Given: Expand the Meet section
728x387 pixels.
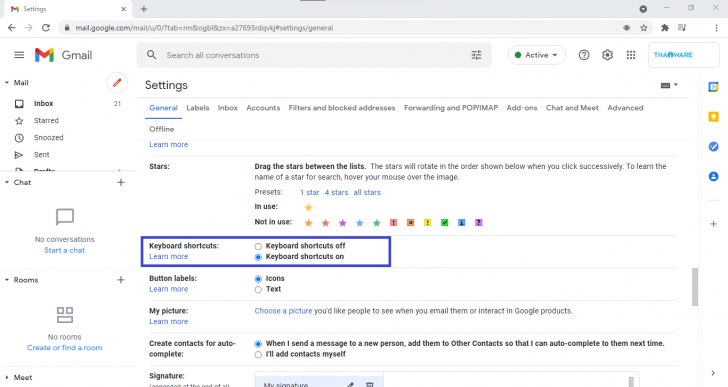Looking at the screenshot, I should (x=7, y=377).
